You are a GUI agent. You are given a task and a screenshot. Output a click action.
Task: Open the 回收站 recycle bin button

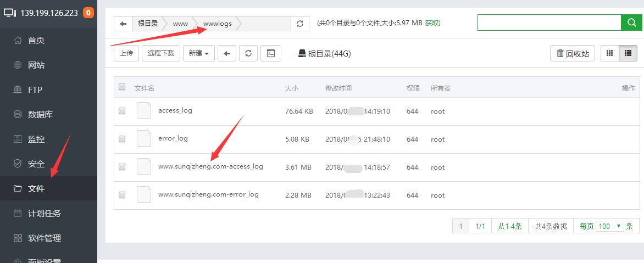pyautogui.click(x=573, y=53)
